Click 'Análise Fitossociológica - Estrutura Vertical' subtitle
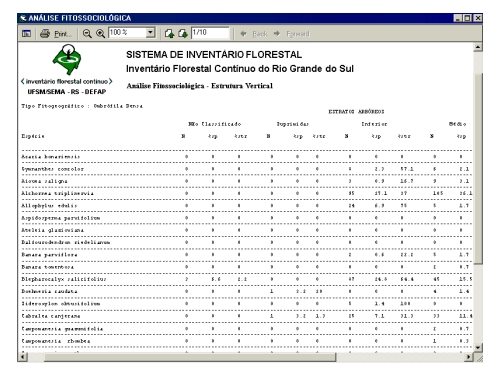The width and height of the screenshot is (500, 376). pos(199,86)
